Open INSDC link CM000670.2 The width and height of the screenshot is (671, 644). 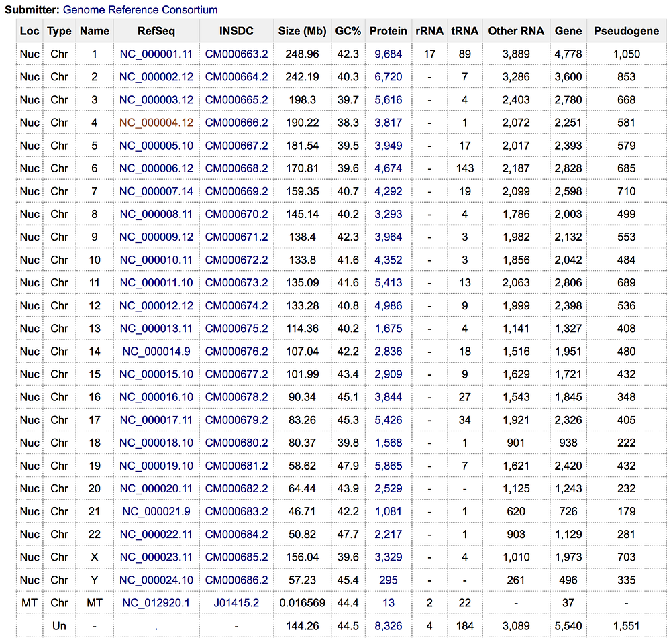237,215
